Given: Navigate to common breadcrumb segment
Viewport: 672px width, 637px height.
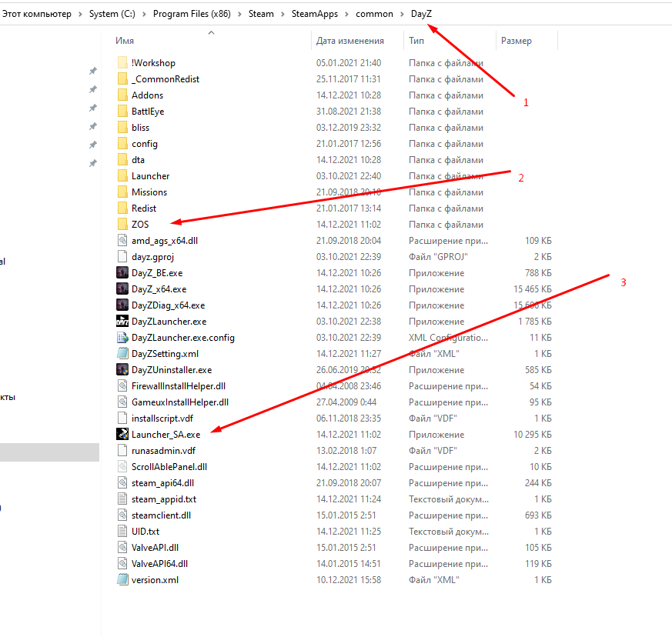Looking at the screenshot, I should click(374, 14).
